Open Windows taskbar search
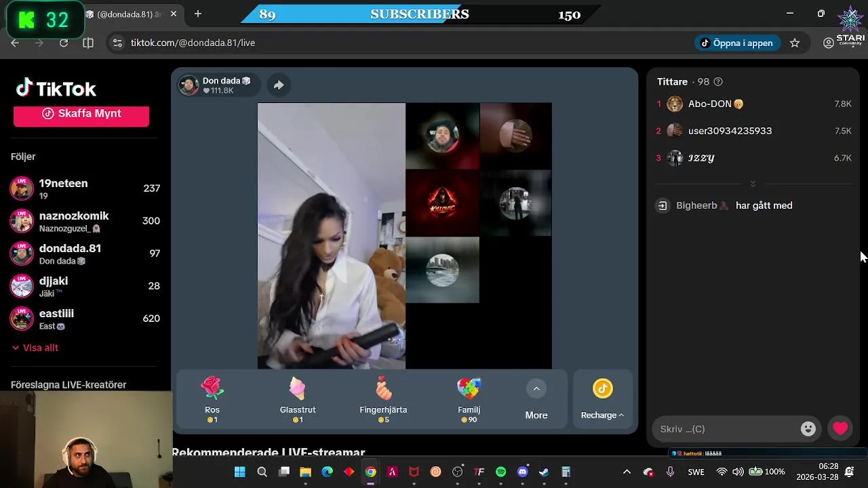868x488 pixels. (x=262, y=472)
